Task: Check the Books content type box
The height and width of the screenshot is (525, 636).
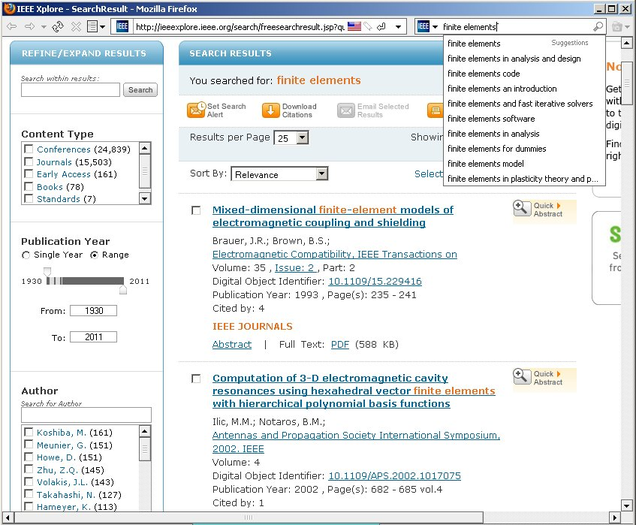Action: [28, 186]
